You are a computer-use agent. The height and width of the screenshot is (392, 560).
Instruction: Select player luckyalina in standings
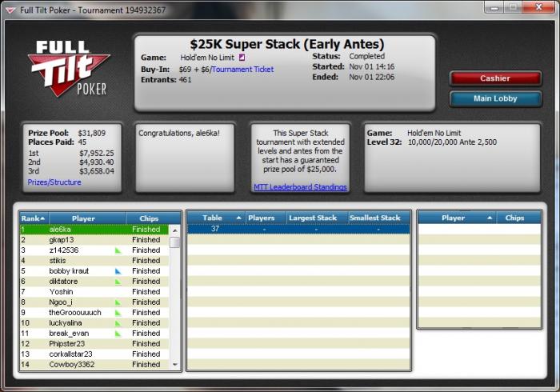tap(94, 322)
